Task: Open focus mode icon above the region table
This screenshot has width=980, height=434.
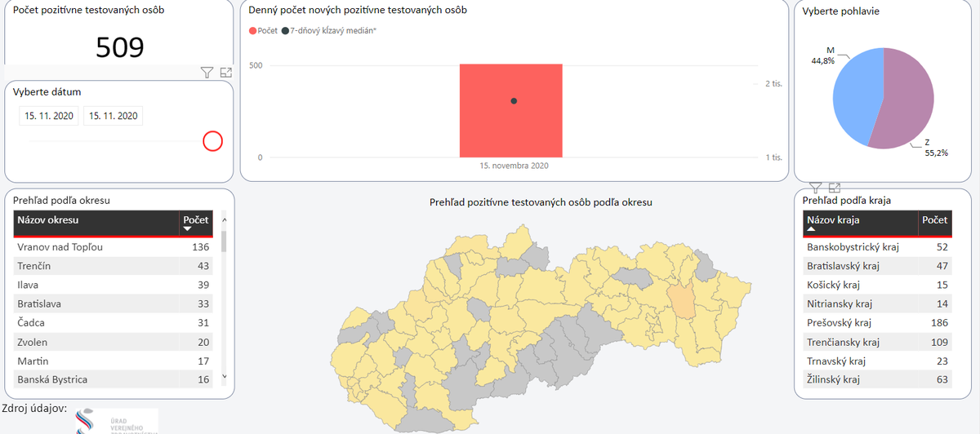Action: tap(835, 188)
